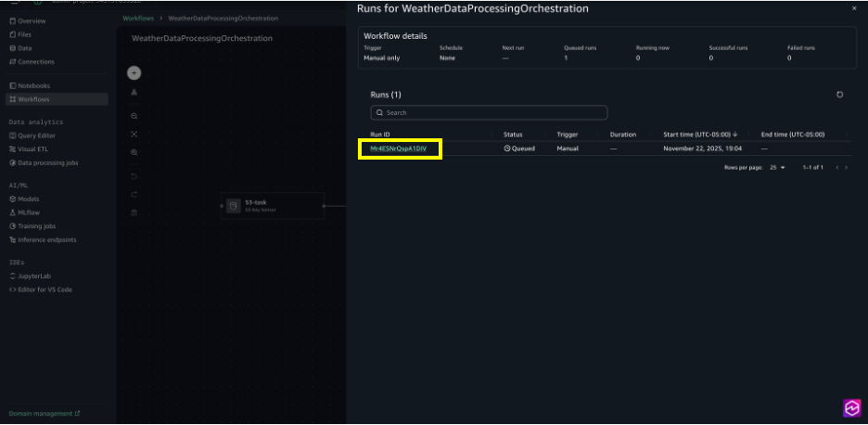Sort runs by Start time column
868x425 pixels.
pos(700,135)
